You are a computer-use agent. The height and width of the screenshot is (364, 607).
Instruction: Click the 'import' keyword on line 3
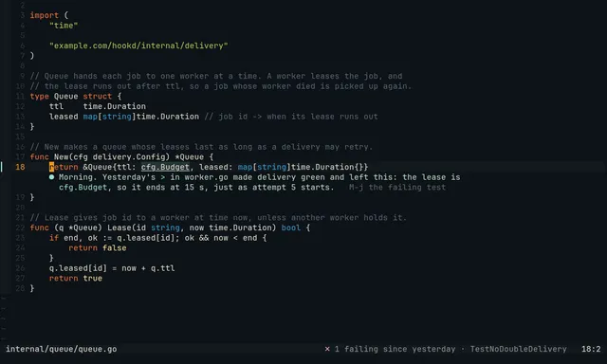coord(45,15)
